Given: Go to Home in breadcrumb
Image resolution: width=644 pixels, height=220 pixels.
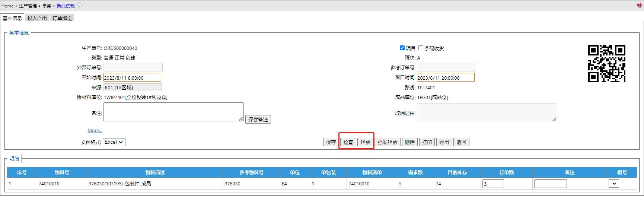Looking at the screenshot, I should point(7,6).
